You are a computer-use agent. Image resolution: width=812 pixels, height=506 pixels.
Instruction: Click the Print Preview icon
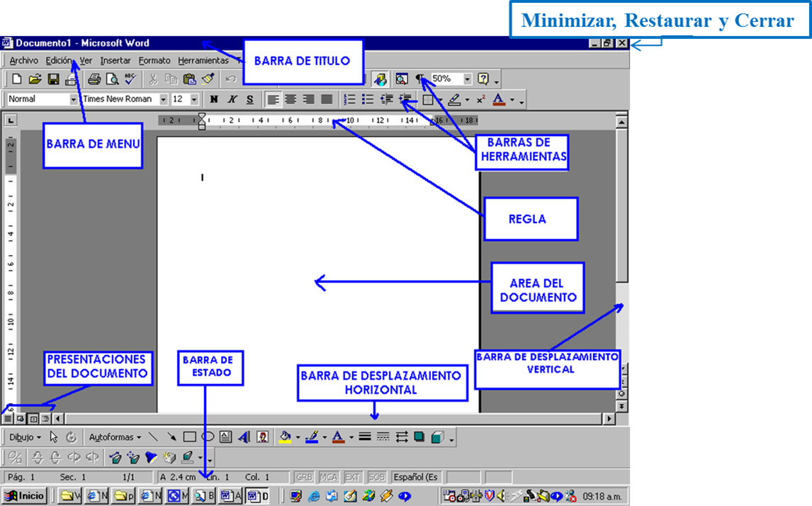point(111,78)
